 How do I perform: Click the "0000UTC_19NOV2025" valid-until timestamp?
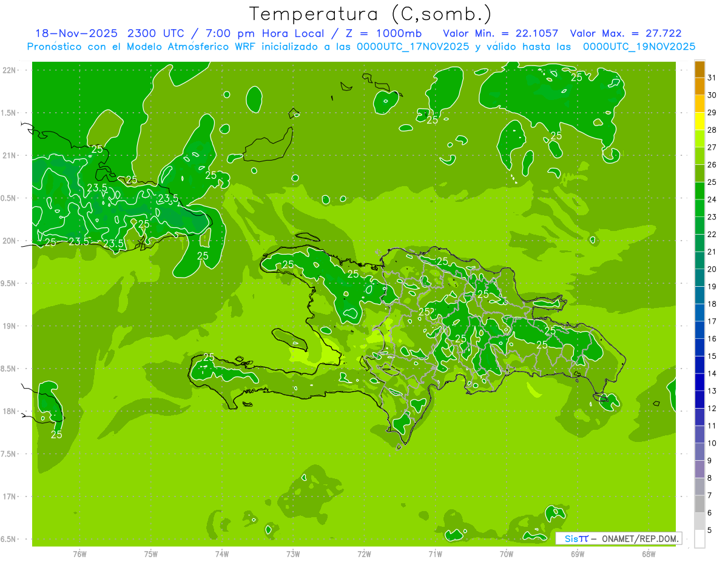[639, 47]
